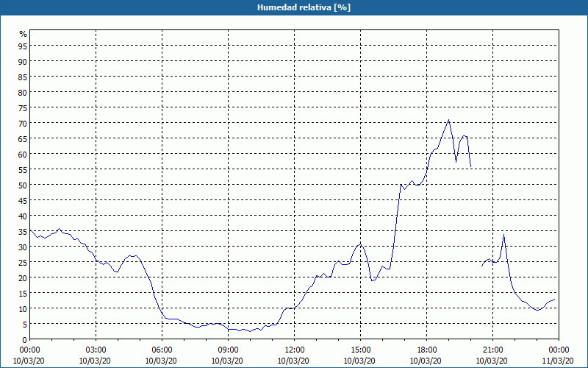
Task: Pick the '30' label on the humidity axis
Action: click(23, 247)
